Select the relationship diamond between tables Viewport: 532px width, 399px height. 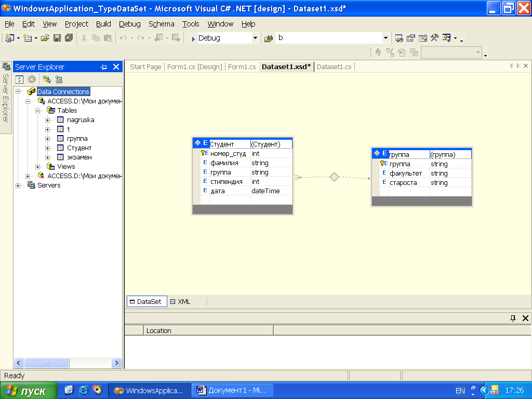pyautogui.click(x=334, y=177)
